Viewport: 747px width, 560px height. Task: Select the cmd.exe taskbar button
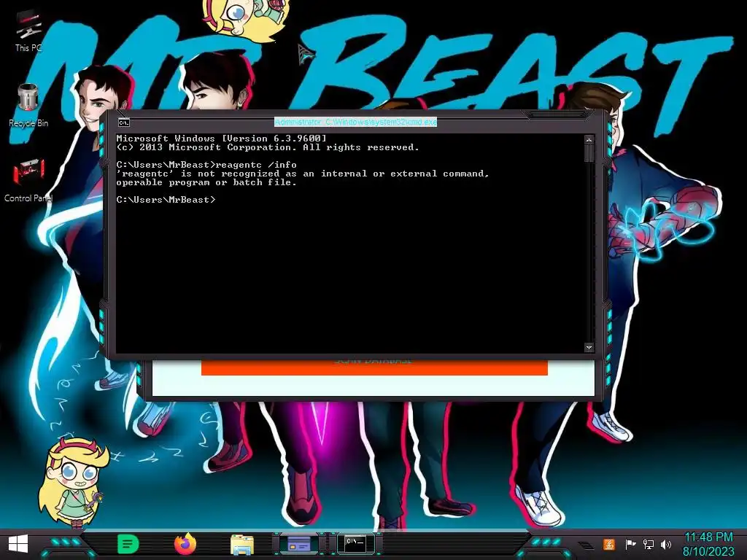[355, 542]
